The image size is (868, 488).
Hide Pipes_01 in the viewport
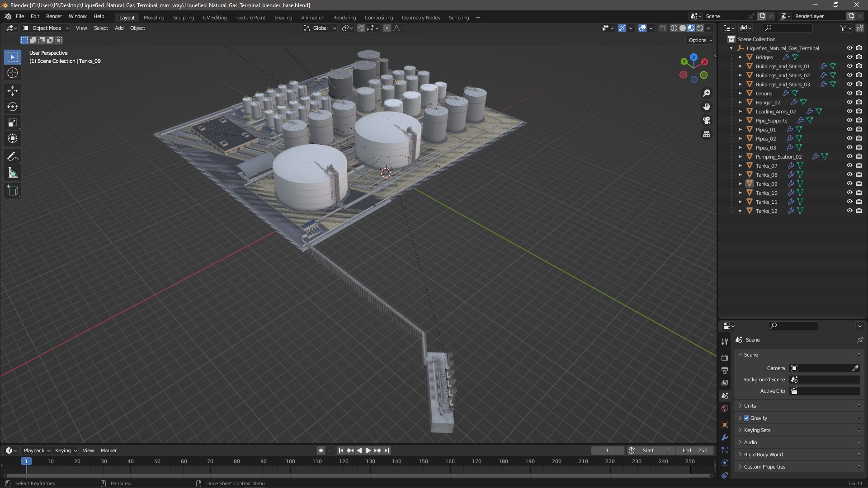point(849,130)
